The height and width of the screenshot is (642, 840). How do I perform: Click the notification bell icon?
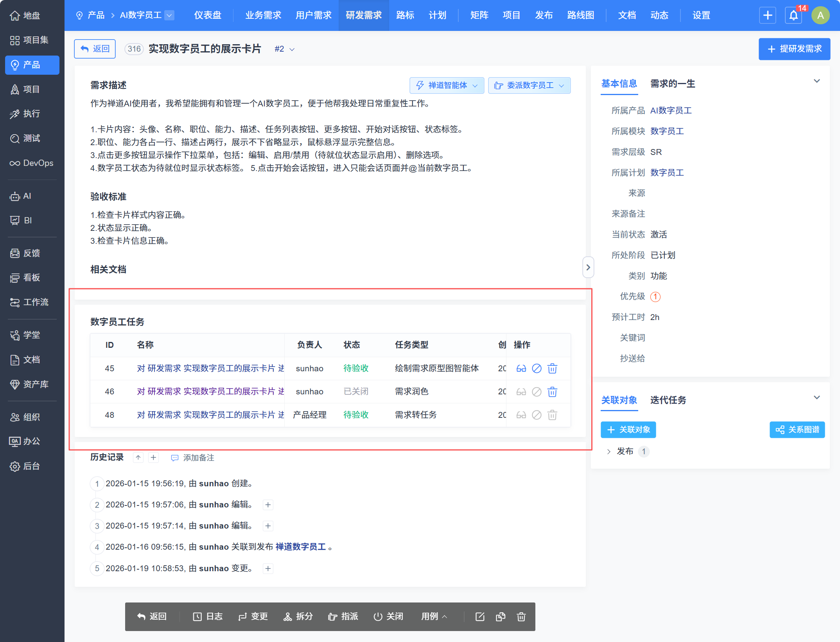click(793, 16)
